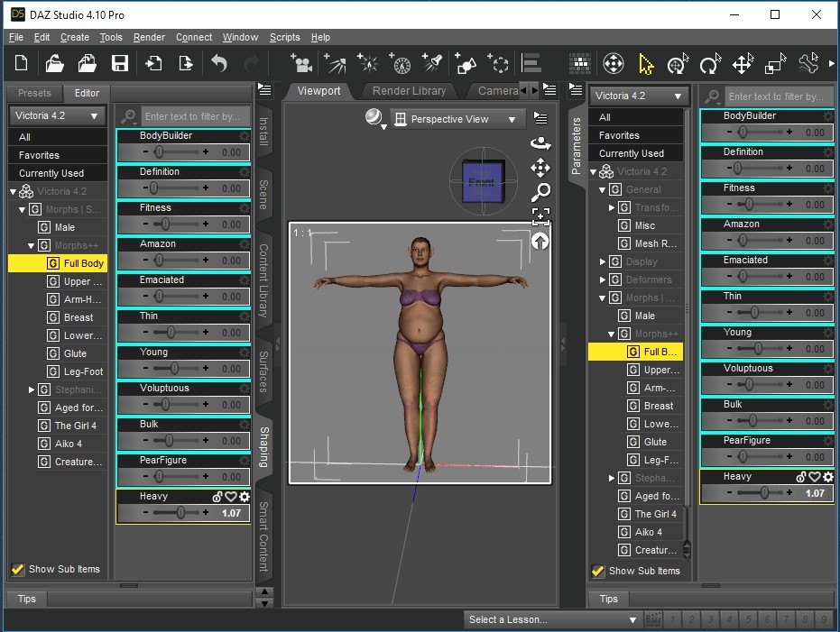The image size is (840, 632).
Task: Click the viewport zoom magnifier icon
Action: [x=540, y=191]
